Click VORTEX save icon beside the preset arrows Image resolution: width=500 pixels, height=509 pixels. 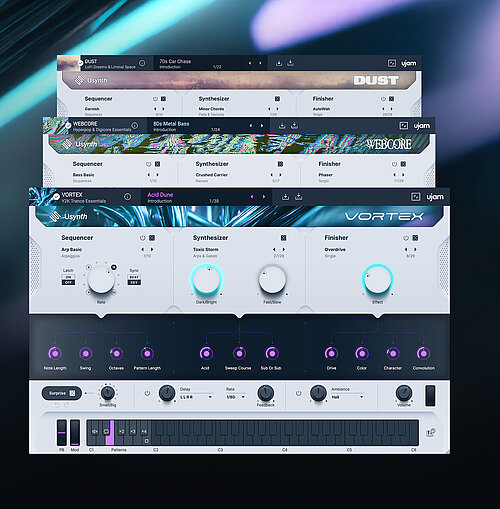coord(285,197)
